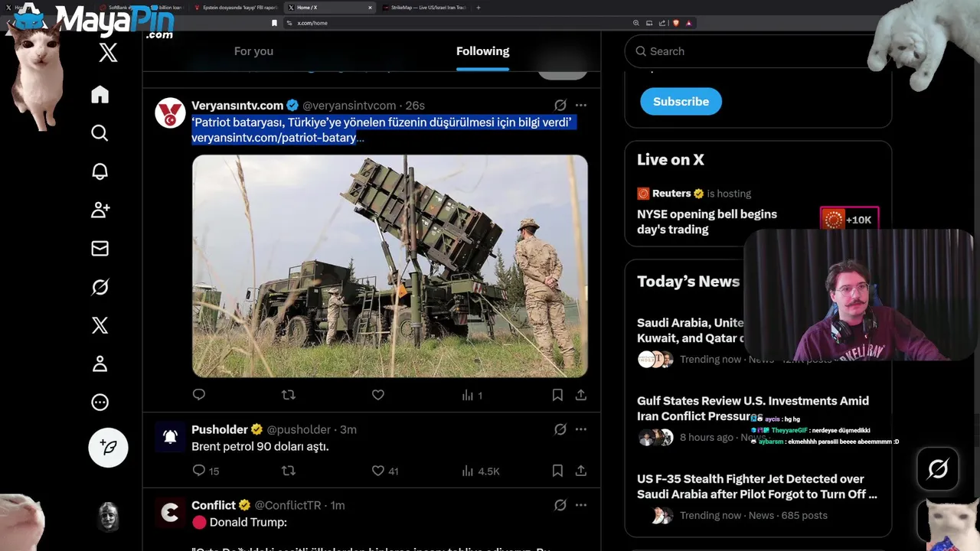Open the Brave Shields lion icon
This screenshot has width=980, height=551.
[676, 23]
